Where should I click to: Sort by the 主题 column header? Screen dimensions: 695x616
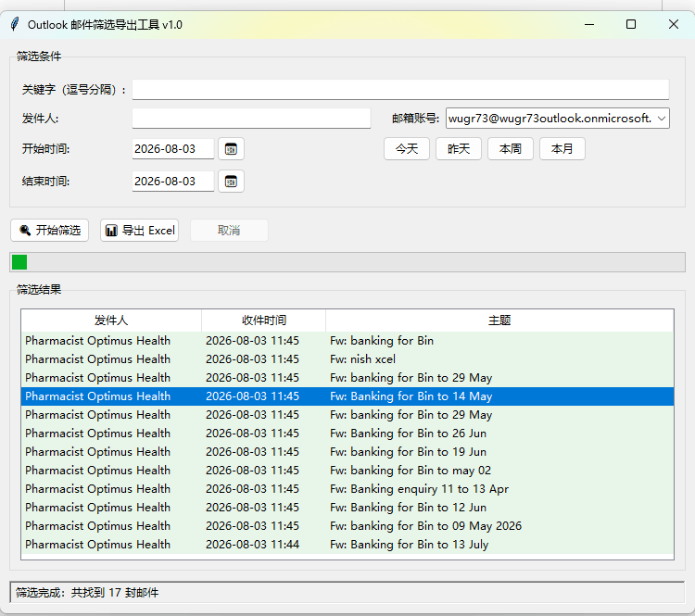click(499, 321)
